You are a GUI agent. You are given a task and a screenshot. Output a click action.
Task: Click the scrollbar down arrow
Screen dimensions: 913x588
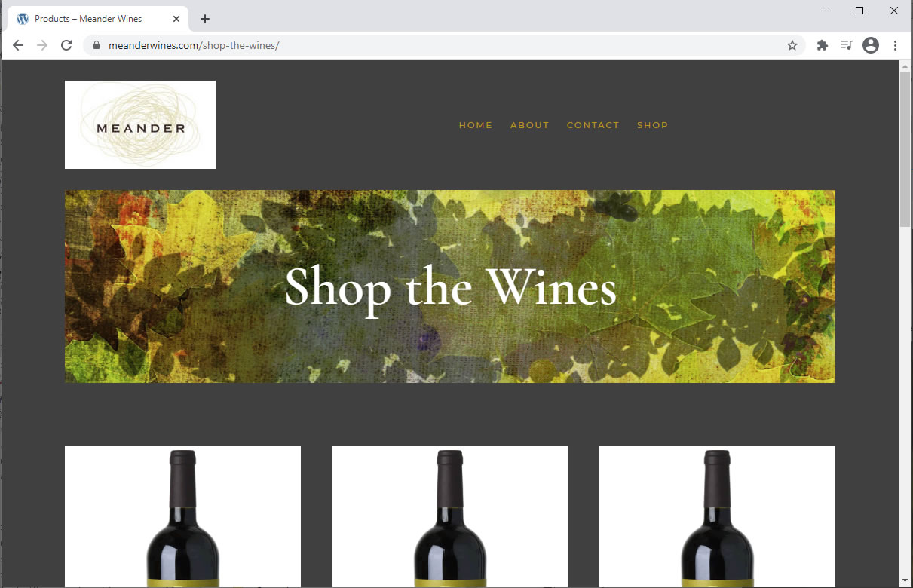(905, 580)
